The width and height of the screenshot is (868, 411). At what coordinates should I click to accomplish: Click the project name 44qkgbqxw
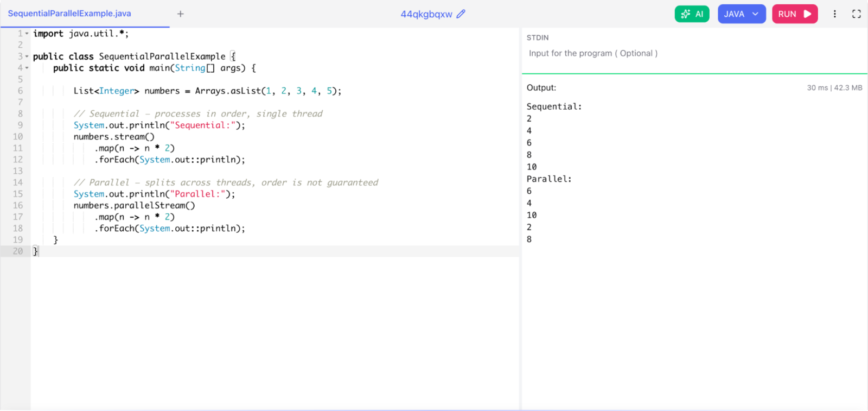click(426, 14)
